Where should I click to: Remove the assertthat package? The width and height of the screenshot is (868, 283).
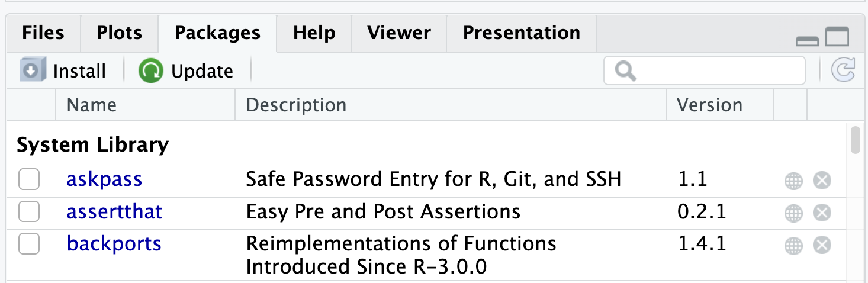tap(822, 213)
